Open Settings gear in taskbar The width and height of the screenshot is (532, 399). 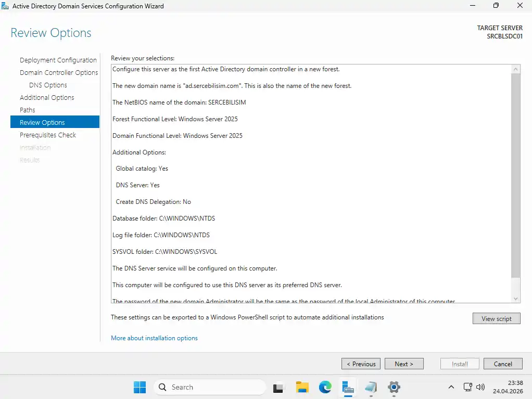(394, 387)
